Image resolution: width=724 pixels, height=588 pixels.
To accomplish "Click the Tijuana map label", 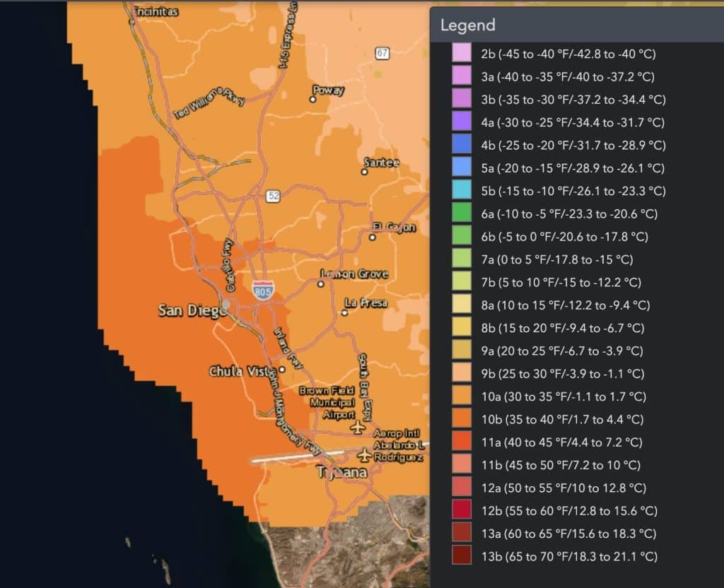I will (x=342, y=471).
